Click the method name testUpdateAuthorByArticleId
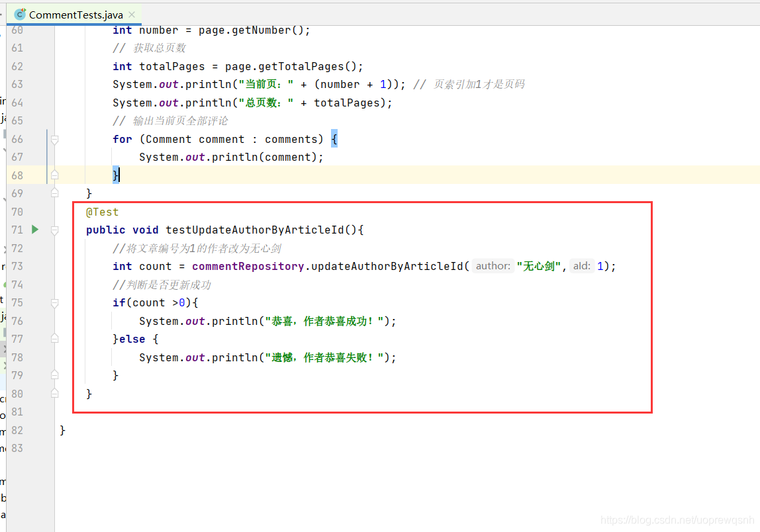760x532 pixels. [x=255, y=230]
